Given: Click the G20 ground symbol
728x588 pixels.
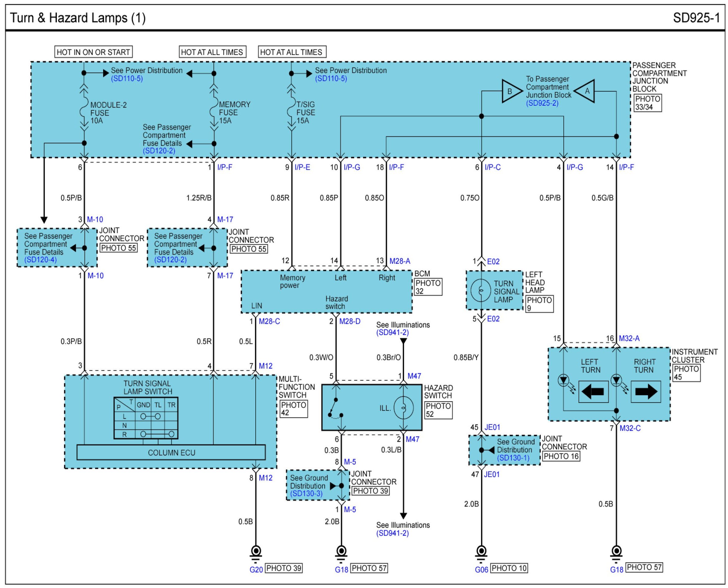Looking at the screenshot, I should (x=256, y=552).
